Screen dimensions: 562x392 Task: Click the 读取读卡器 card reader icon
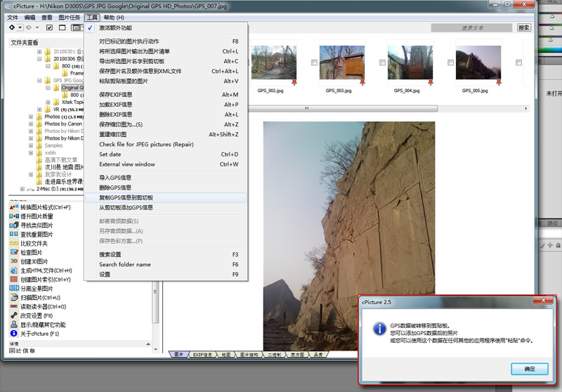tap(13, 306)
